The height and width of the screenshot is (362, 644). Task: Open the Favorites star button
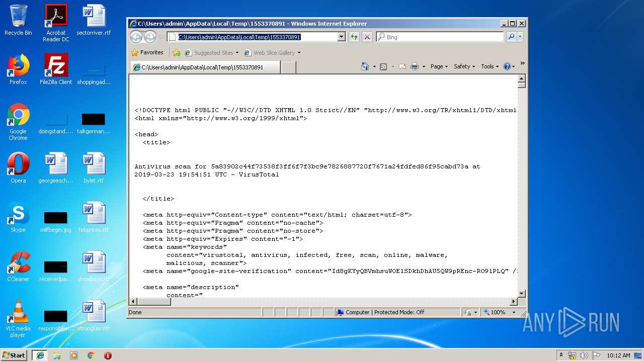pyautogui.click(x=147, y=52)
